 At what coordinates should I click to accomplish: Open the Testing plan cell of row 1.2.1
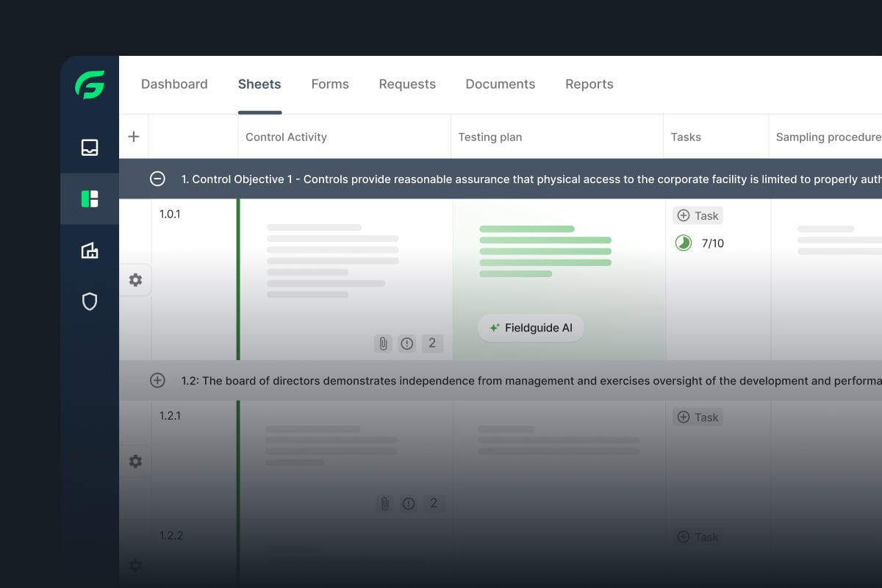(559, 461)
